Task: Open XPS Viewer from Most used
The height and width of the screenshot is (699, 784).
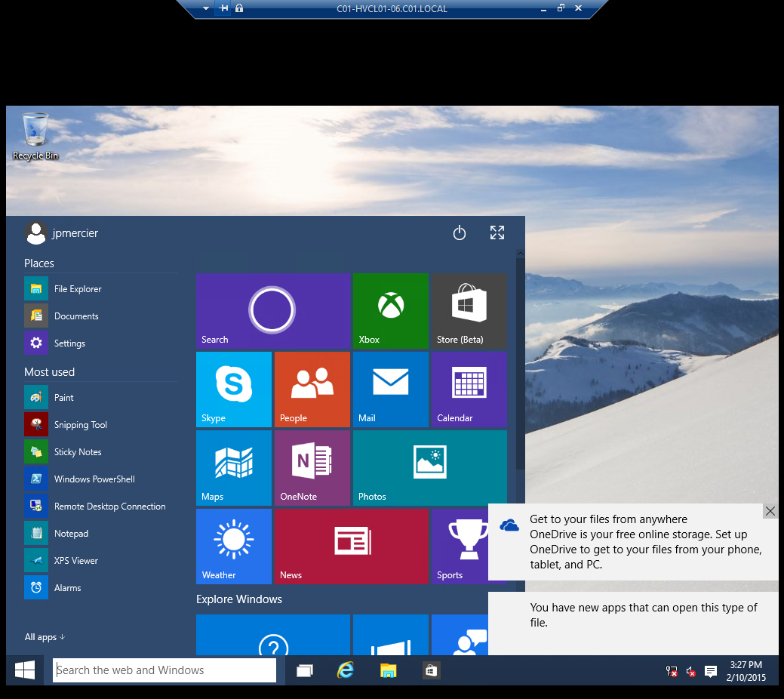Action: click(x=101, y=560)
